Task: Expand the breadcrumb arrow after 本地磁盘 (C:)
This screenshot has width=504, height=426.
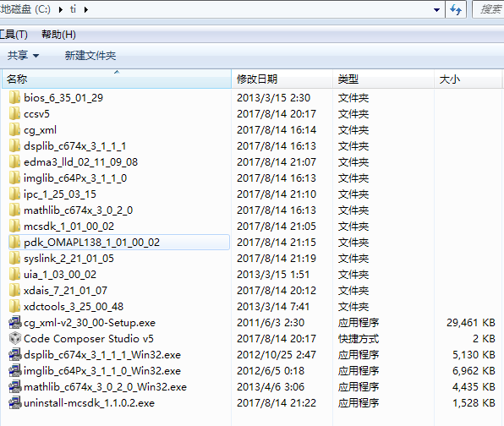Action: click(x=60, y=9)
